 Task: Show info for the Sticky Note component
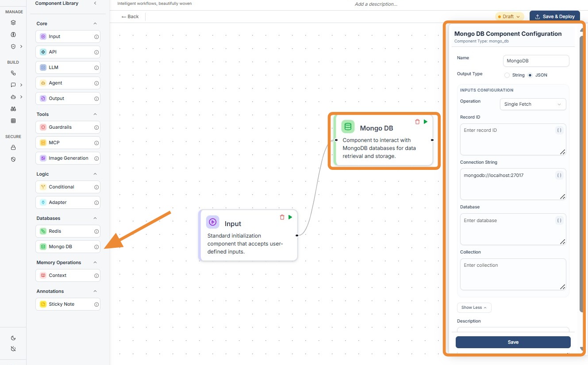click(96, 304)
